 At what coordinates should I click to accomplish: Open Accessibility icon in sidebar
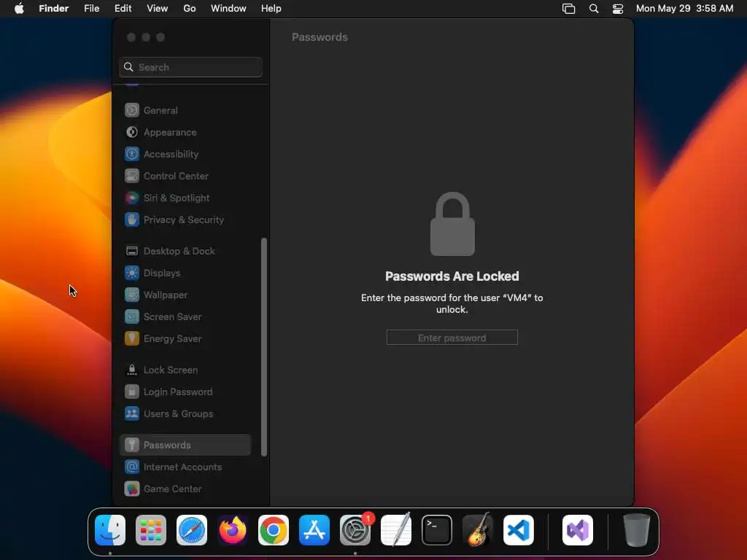point(132,154)
